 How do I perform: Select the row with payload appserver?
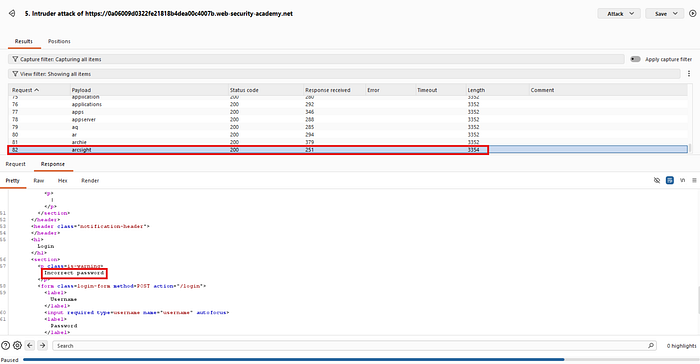click(348, 119)
